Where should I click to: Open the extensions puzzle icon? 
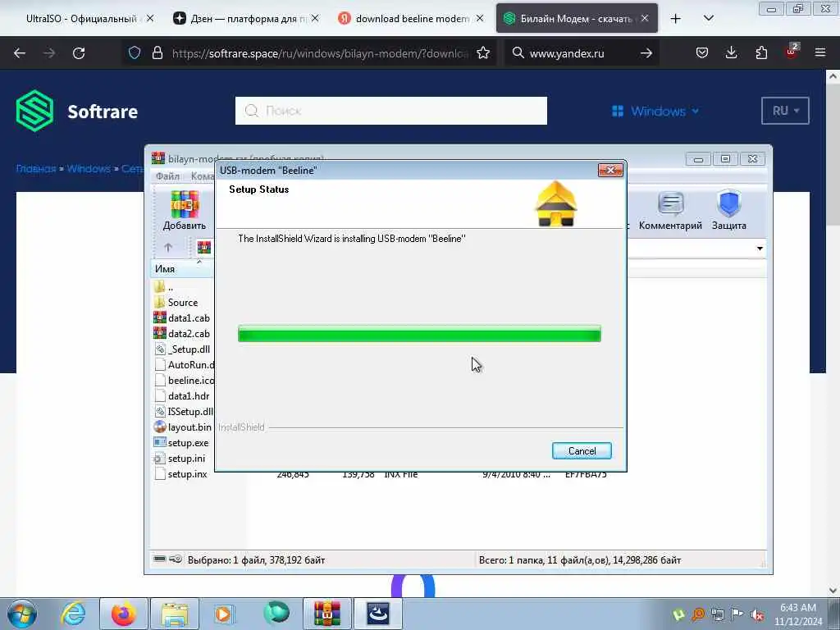[x=761, y=52]
